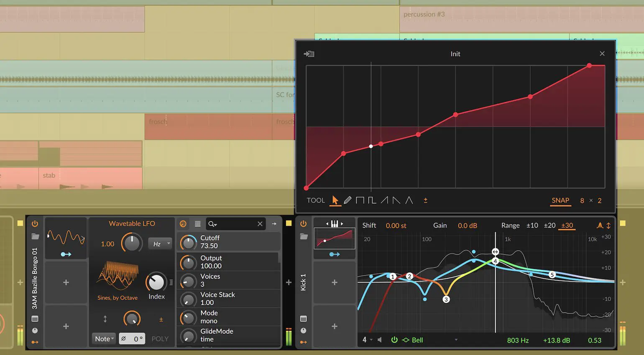This screenshot has height=355, width=644.
Task: Toggle power of the Bazille Bongo device
Action: click(x=35, y=224)
